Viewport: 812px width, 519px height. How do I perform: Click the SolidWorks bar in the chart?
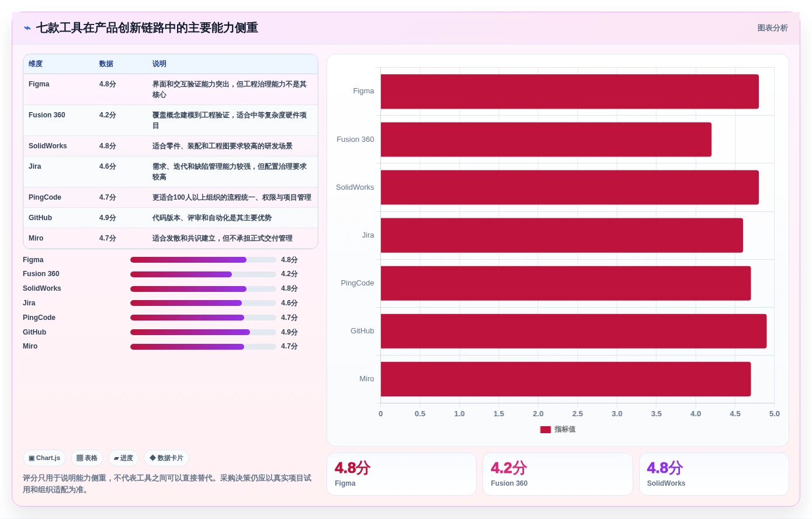(x=570, y=187)
